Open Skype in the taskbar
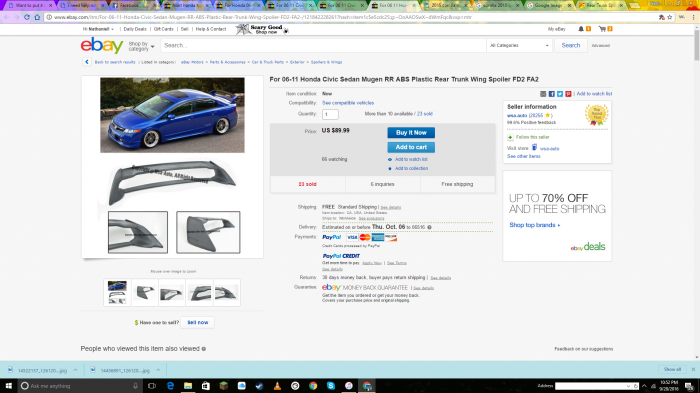This screenshot has width=700, height=393. click(331, 386)
